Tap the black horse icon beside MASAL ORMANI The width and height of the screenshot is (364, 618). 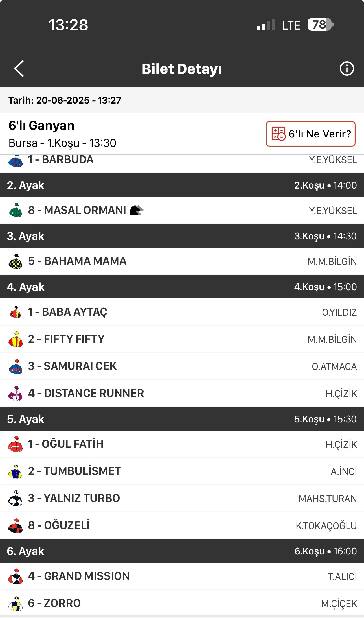pos(137,210)
